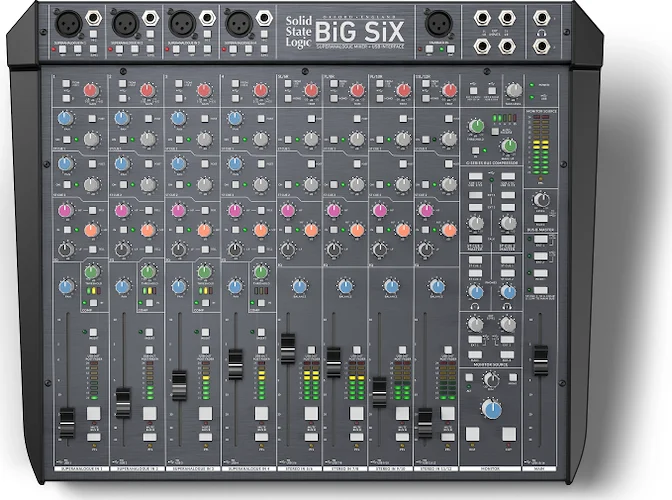Click the Bus B master button below its knob
672x500 pixels.
(x=541, y=218)
